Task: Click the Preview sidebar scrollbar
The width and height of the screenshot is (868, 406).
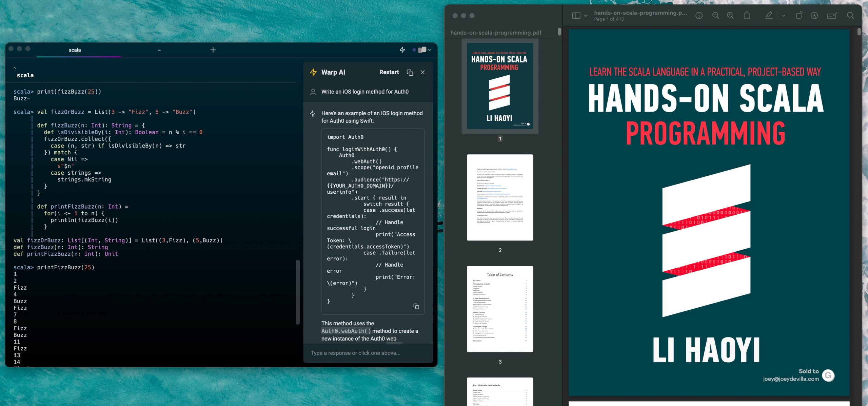Action: [x=559, y=32]
